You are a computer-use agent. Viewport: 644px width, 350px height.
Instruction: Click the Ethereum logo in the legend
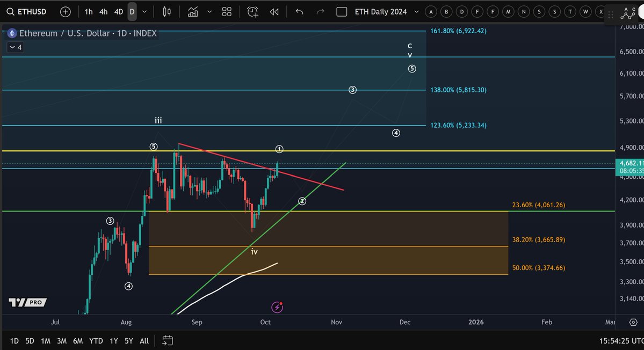coord(12,33)
